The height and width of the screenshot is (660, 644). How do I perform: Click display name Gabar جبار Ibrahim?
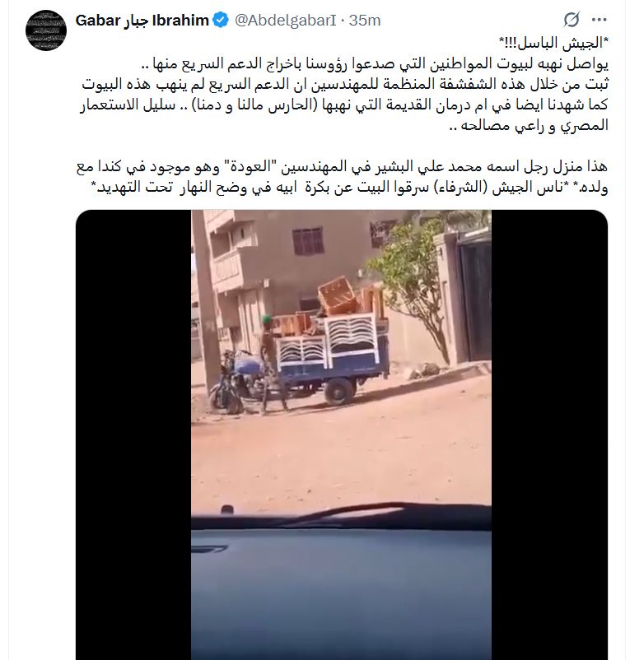pos(142,21)
